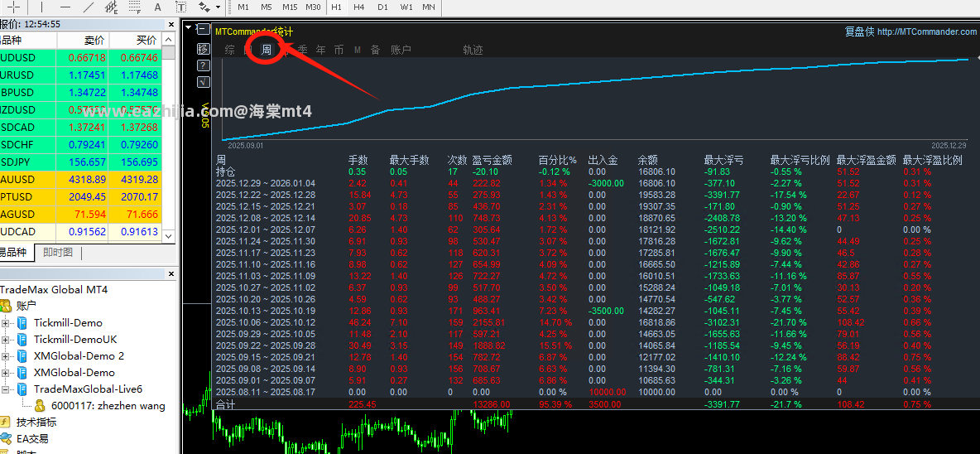980x454 pixels.
Task: Collapse the TradeMaxGlobal-Live6 account node
Action: [x=5, y=389]
